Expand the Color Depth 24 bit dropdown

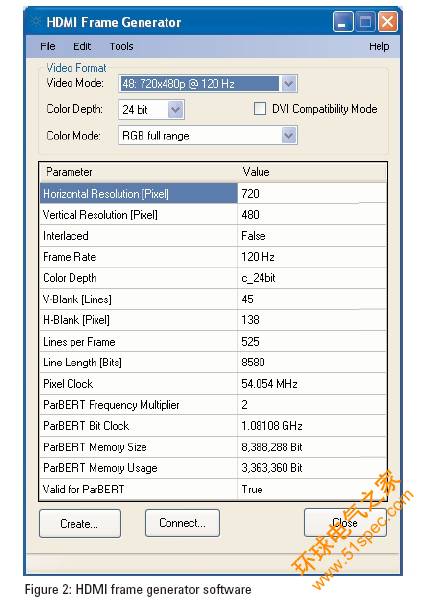tap(176, 110)
